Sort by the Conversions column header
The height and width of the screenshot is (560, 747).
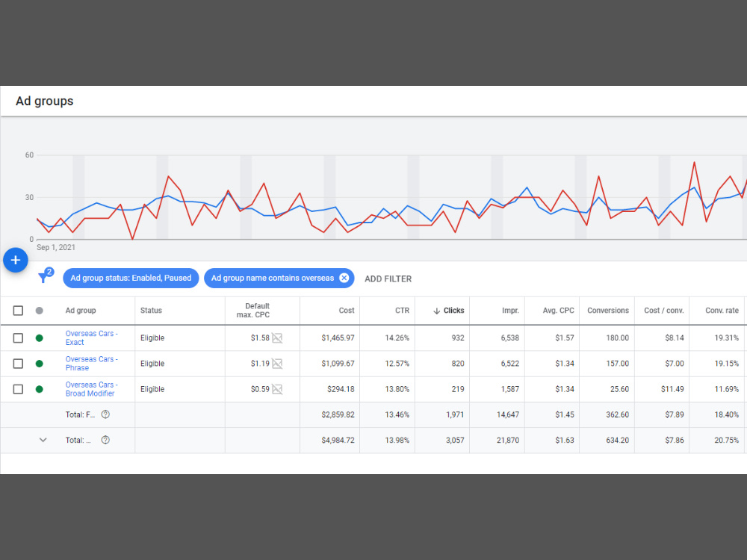[608, 311]
